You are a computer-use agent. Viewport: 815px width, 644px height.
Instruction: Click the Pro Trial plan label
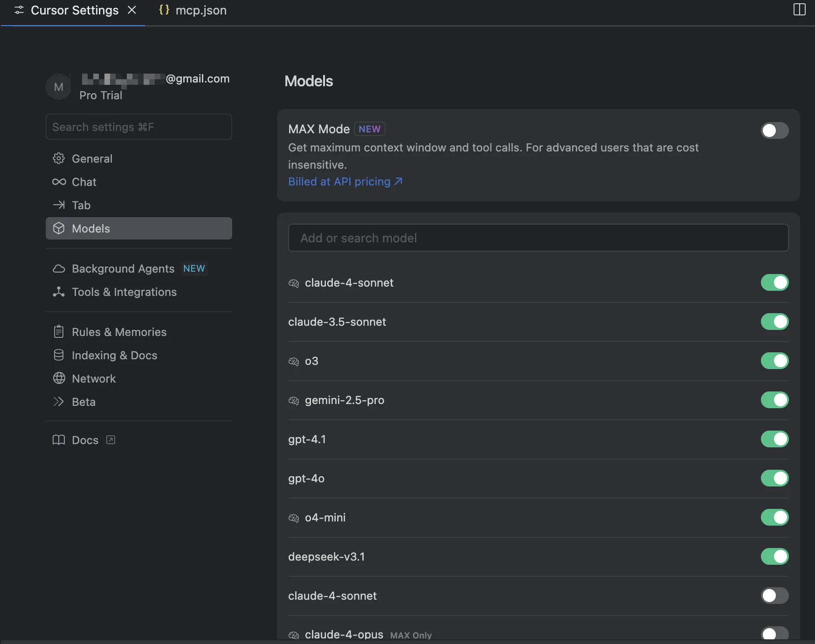[x=101, y=96]
